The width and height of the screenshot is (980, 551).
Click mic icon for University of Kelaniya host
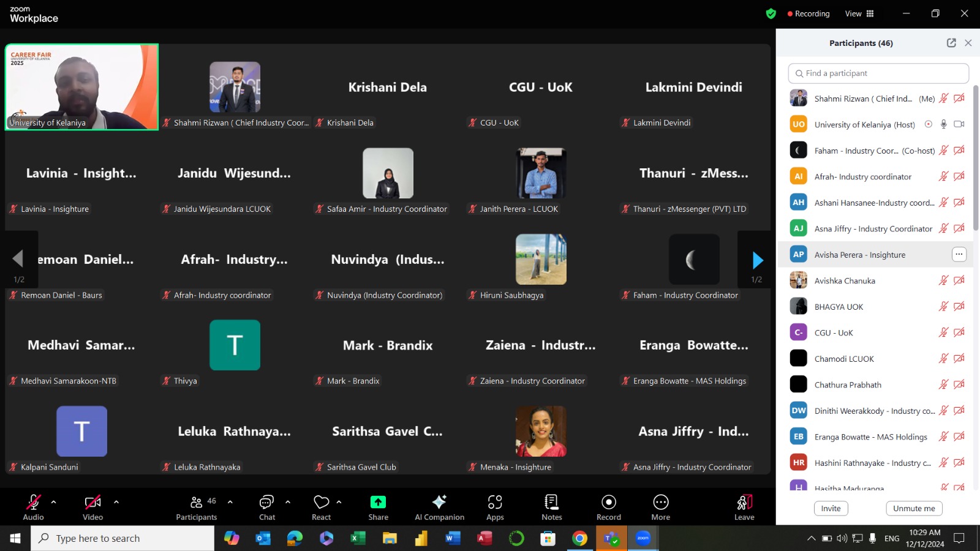[944, 124]
